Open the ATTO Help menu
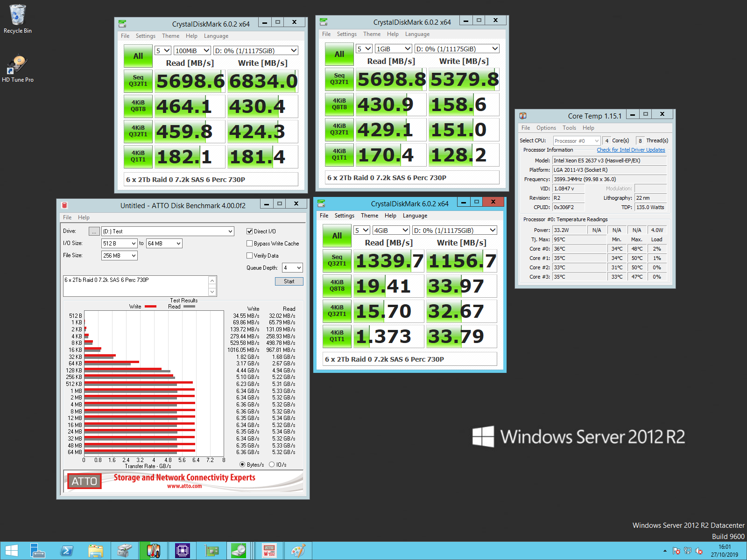Screen dimensions: 747x560 [84, 217]
